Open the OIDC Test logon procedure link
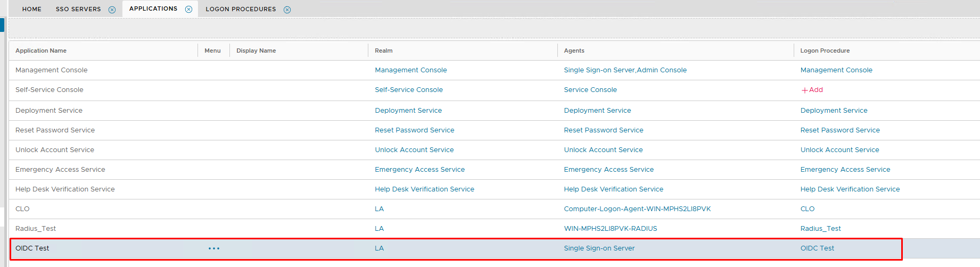 tap(817, 248)
